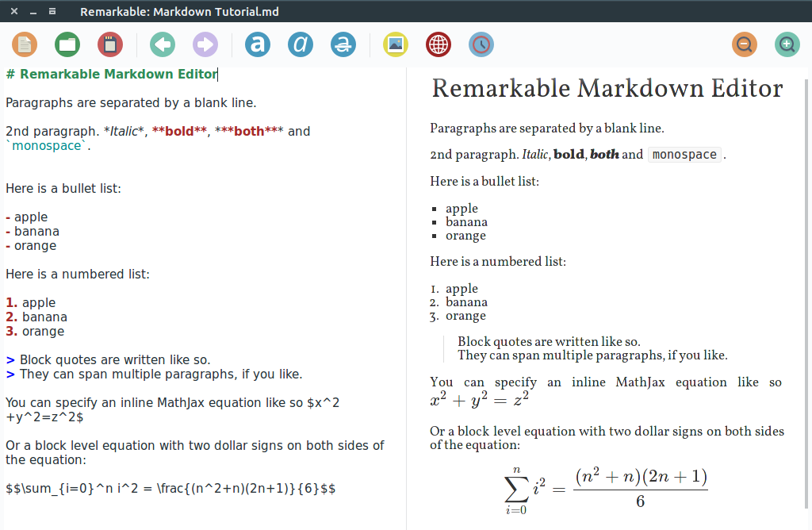
Task: Create a new markdown document
Action: tap(24, 44)
